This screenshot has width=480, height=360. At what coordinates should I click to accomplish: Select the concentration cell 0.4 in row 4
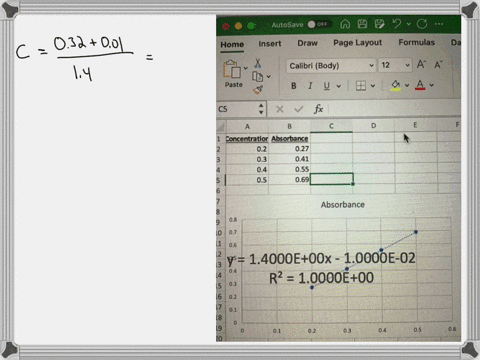click(x=247, y=170)
